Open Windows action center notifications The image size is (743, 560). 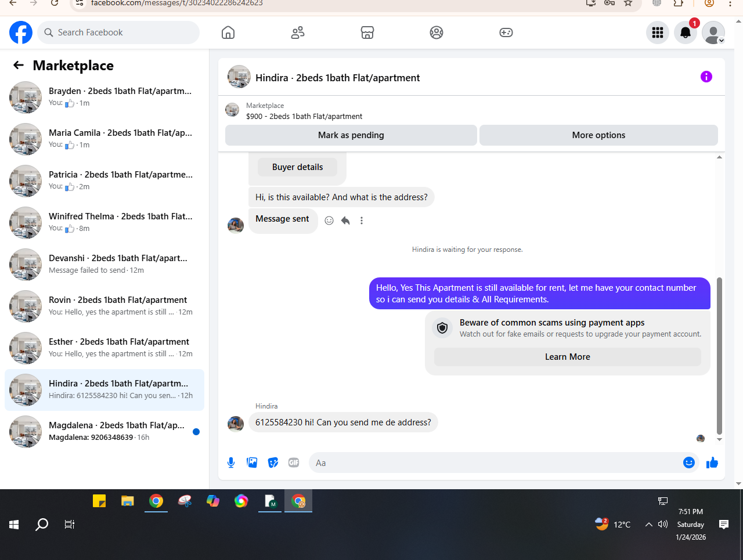tap(724, 525)
